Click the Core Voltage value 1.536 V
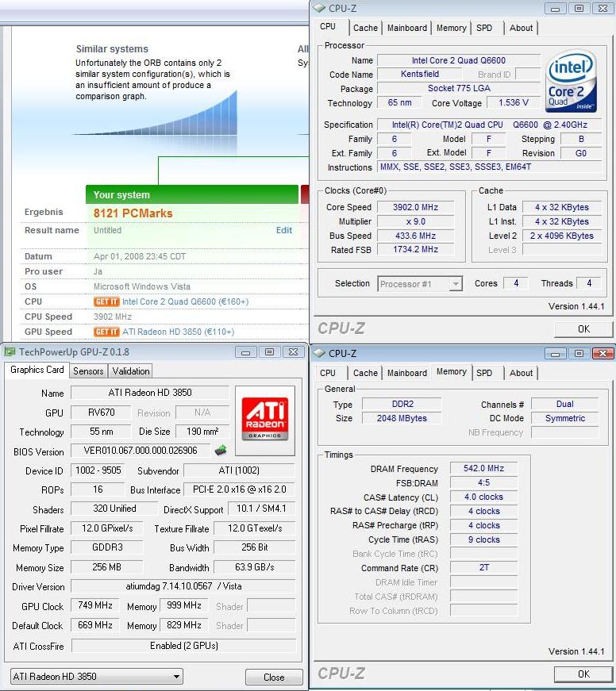The height and width of the screenshot is (691, 616). 514,102
